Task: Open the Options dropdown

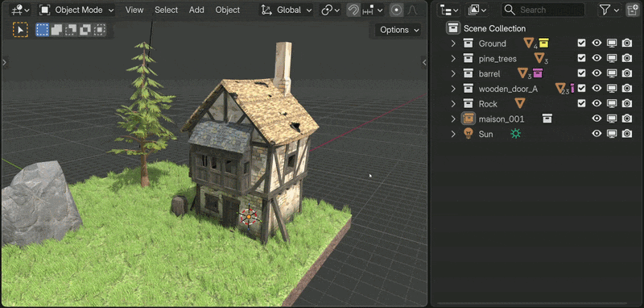Action: click(398, 30)
